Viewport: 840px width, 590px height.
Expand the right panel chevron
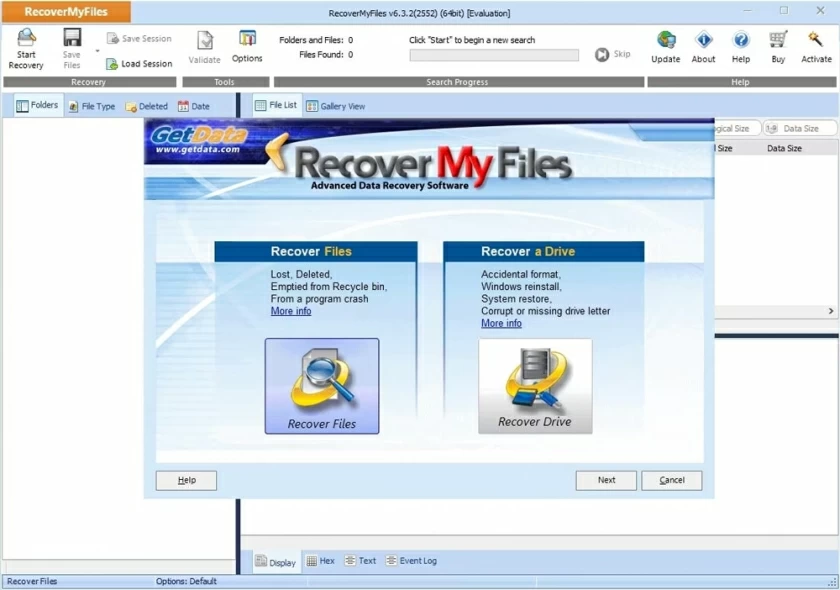(x=831, y=311)
